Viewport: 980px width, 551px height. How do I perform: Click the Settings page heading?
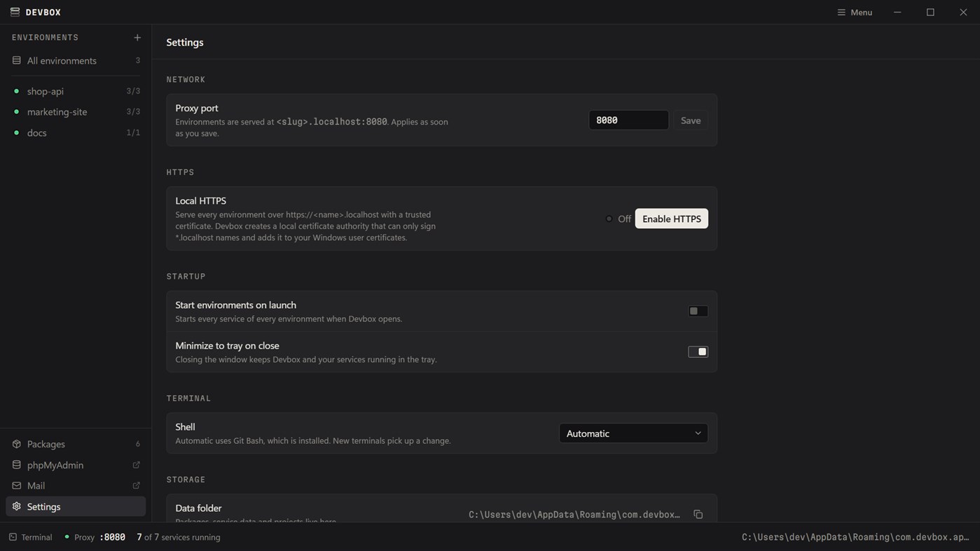185,42
